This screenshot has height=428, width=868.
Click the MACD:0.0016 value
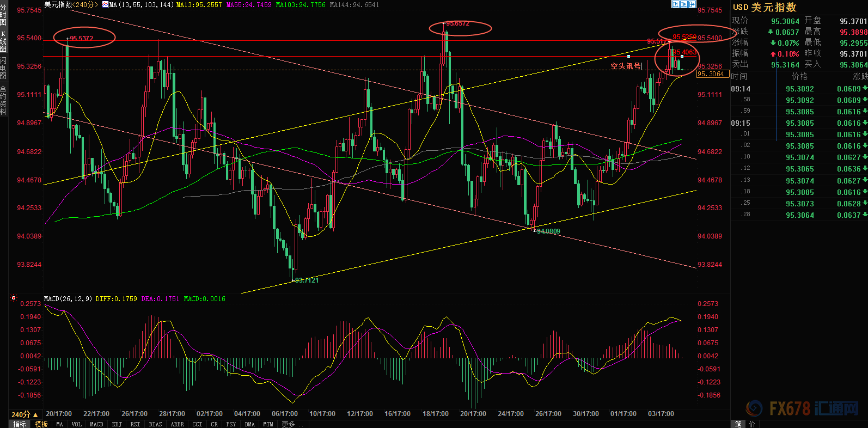click(x=204, y=299)
